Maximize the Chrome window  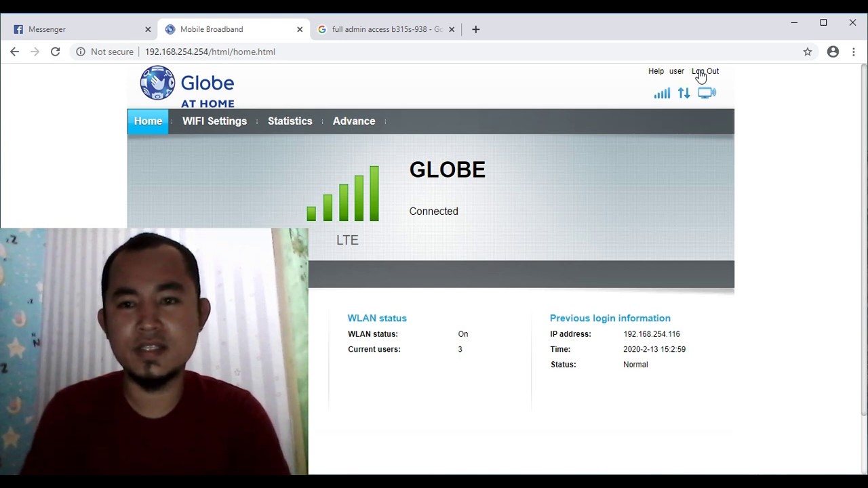coord(823,23)
